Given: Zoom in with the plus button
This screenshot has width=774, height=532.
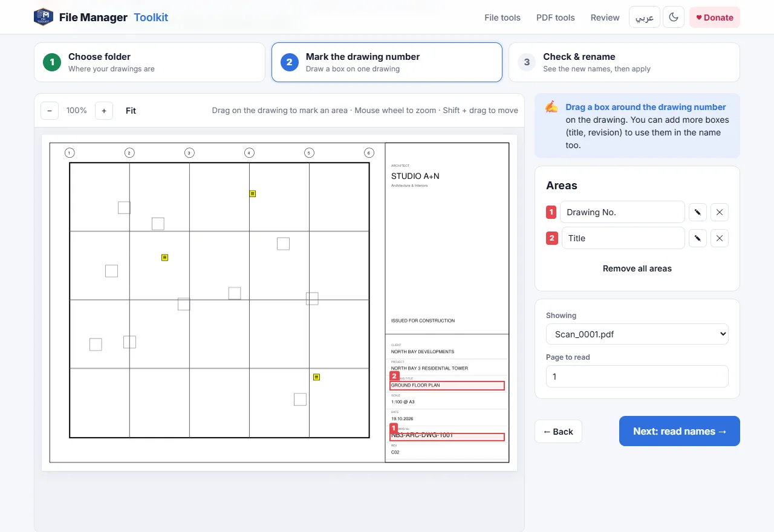Looking at the screenshot, I should [104, 111].
